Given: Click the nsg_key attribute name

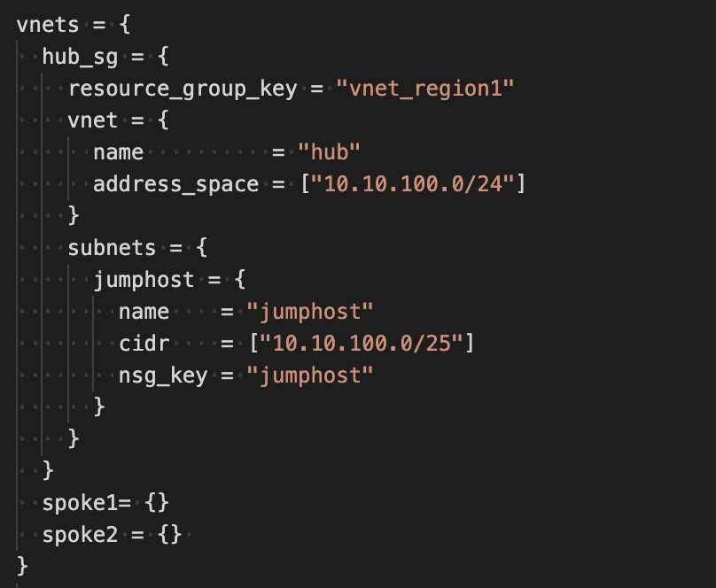Looking at the screenshot, I should click(163, 375).
